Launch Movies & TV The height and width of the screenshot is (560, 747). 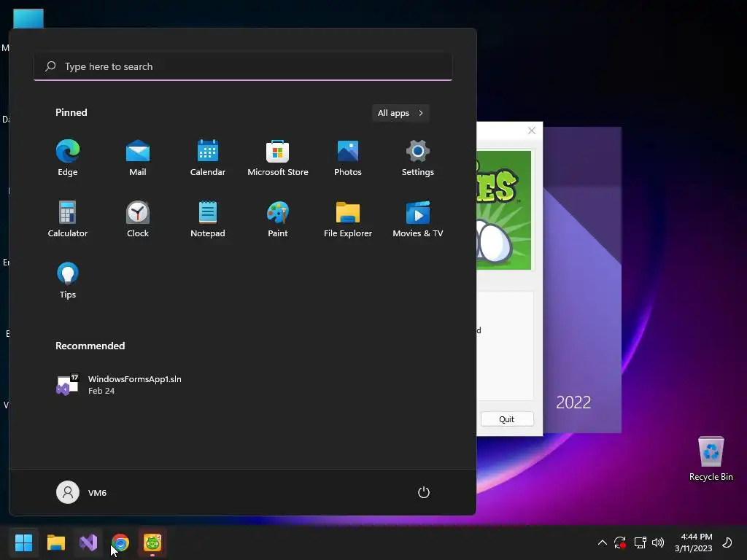(418, 219)
